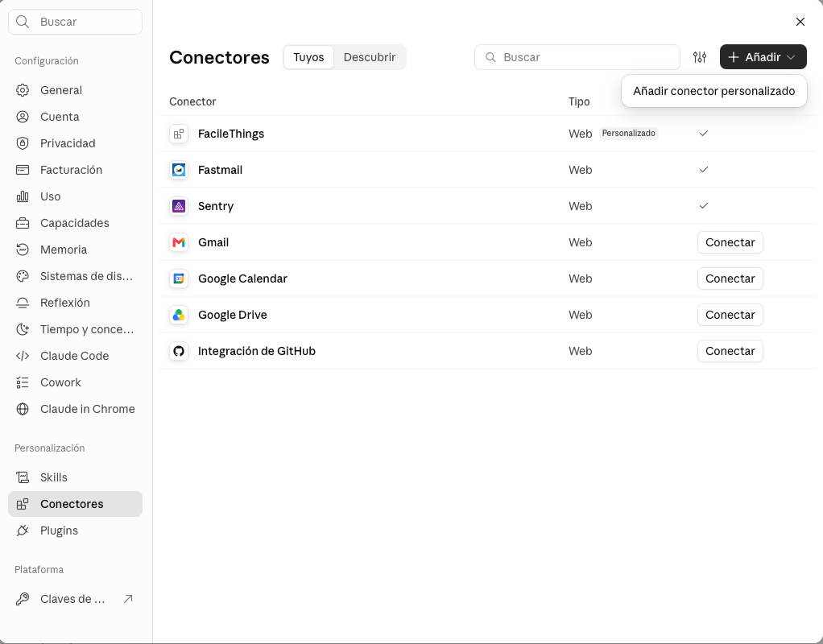Click the Gmail logo icon

point(179,242)
